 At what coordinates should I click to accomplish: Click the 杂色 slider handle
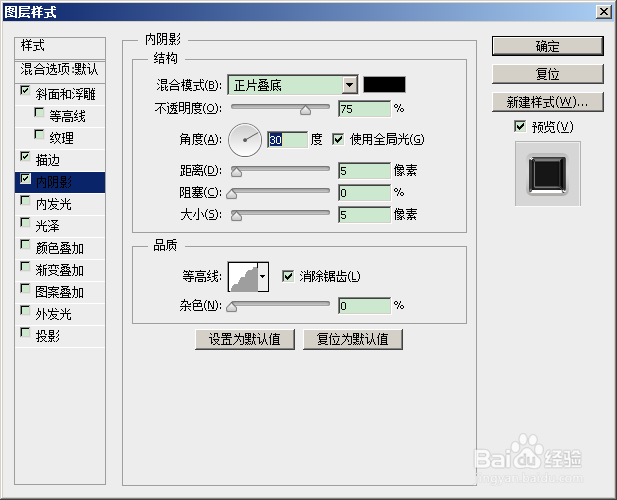[232, 307]
